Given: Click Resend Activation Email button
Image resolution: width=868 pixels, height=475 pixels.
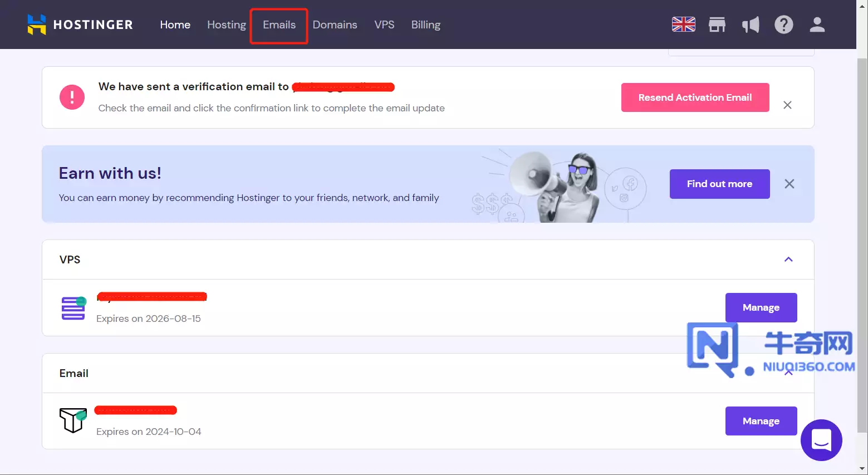Looking at the screenshot, I should click(x=695, y=97).
